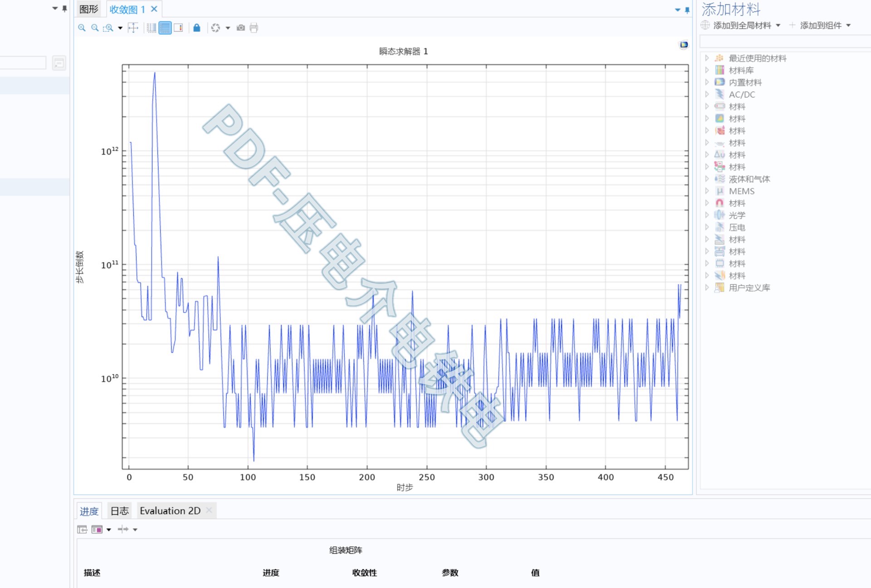Take snapshot with camera icon
Image resolution: width=871 pixels, height=588 pixels.
[x=241, y=28]
